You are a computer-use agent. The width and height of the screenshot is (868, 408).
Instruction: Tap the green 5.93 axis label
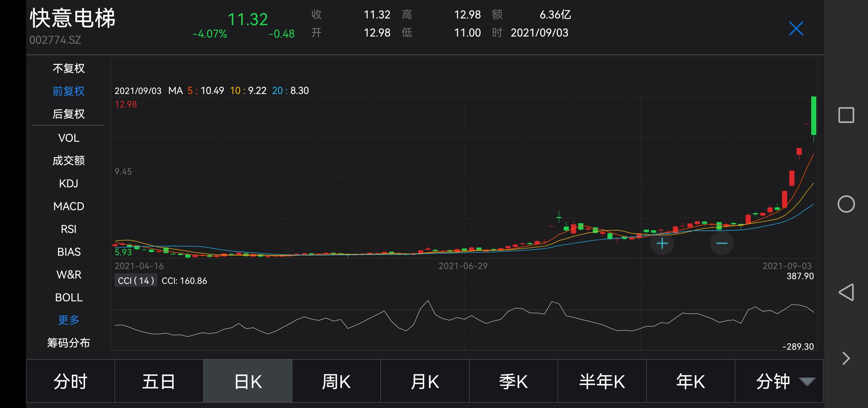pos(123,252)
